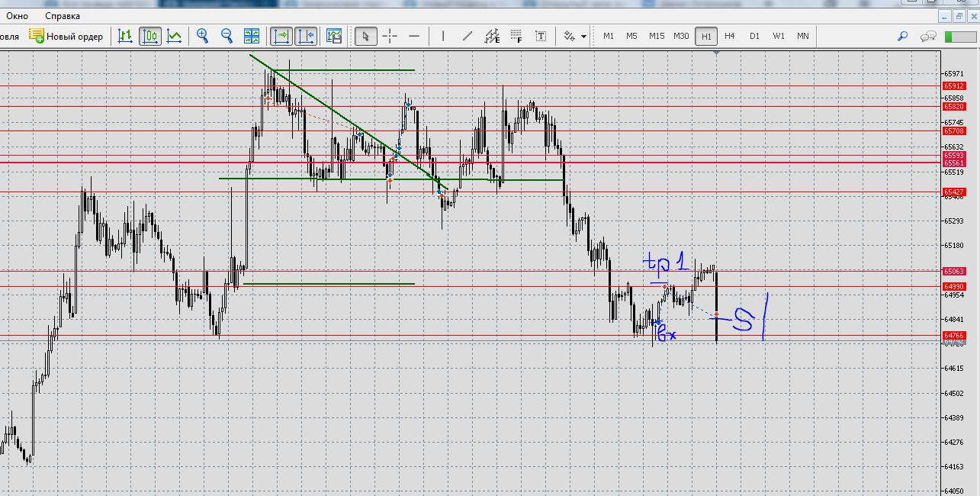Click the chart shift triangle marker

pos(715,53)
